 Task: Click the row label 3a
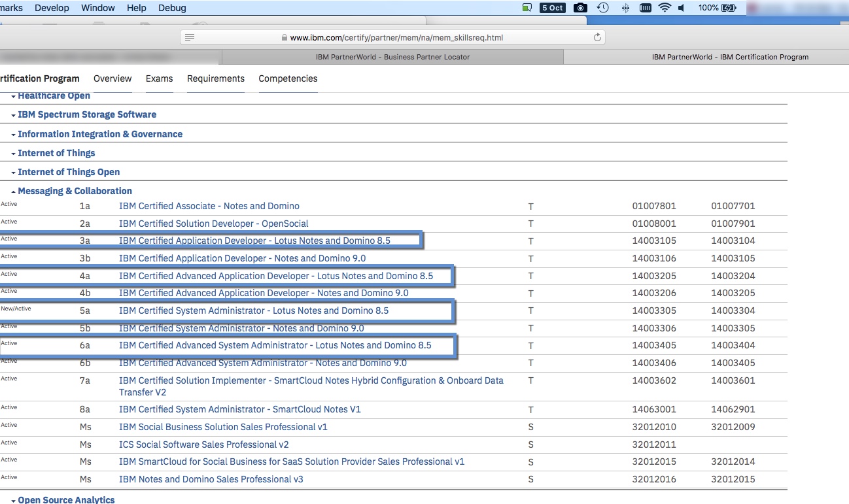[85, 241]
